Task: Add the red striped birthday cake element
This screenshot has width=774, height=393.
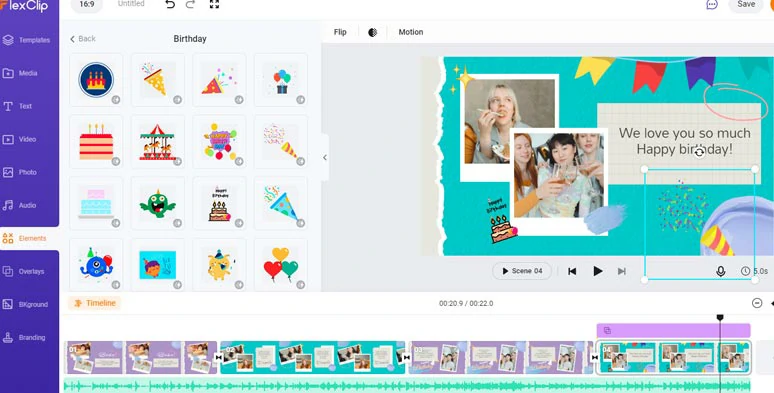Action: coord(96,142)
